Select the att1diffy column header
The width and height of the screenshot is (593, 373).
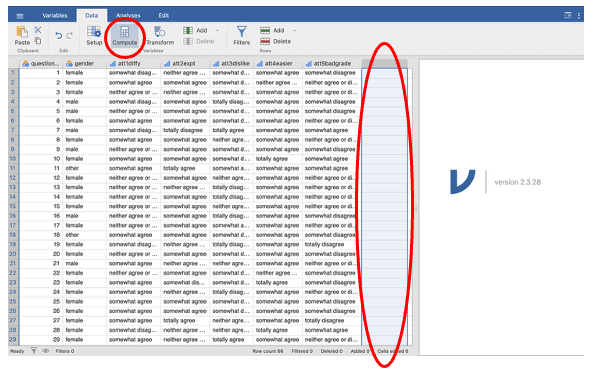tap(134, 64)
